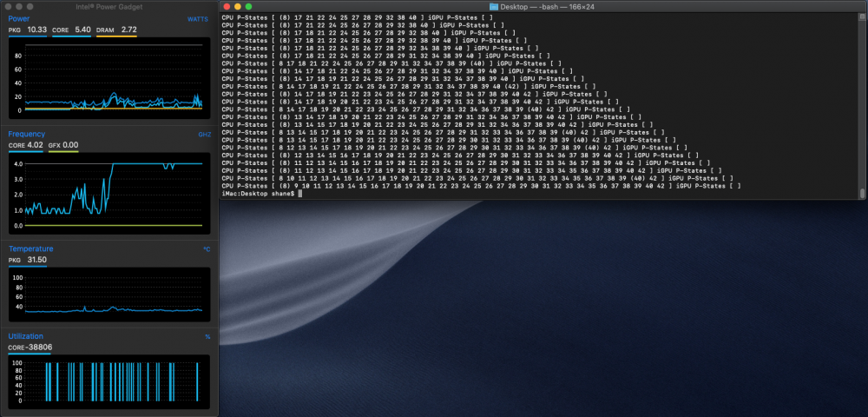Screen dimensions: 868x417
Task: Select the "Utilization" section heading
Action: tap(25, 336)
